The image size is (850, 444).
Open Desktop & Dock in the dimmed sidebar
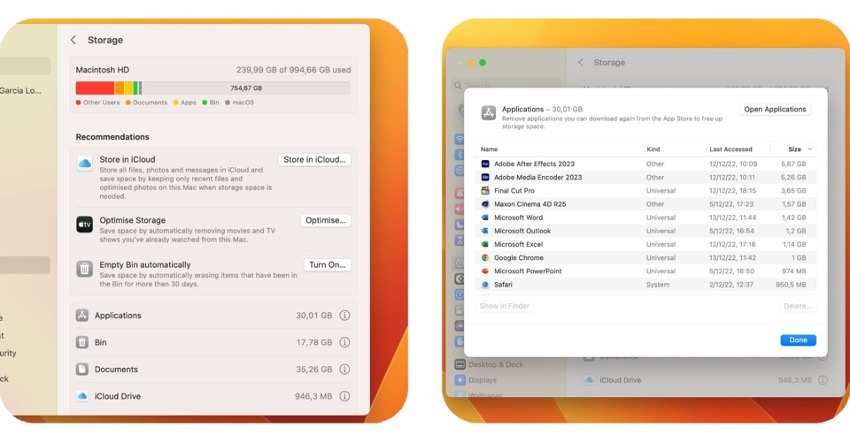coord(490,364)
